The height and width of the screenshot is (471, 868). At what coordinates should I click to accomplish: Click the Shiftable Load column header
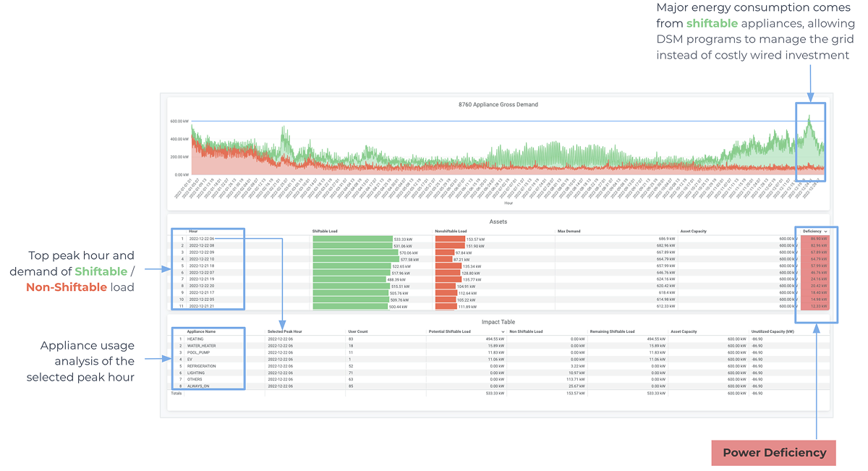click(325, 232)
